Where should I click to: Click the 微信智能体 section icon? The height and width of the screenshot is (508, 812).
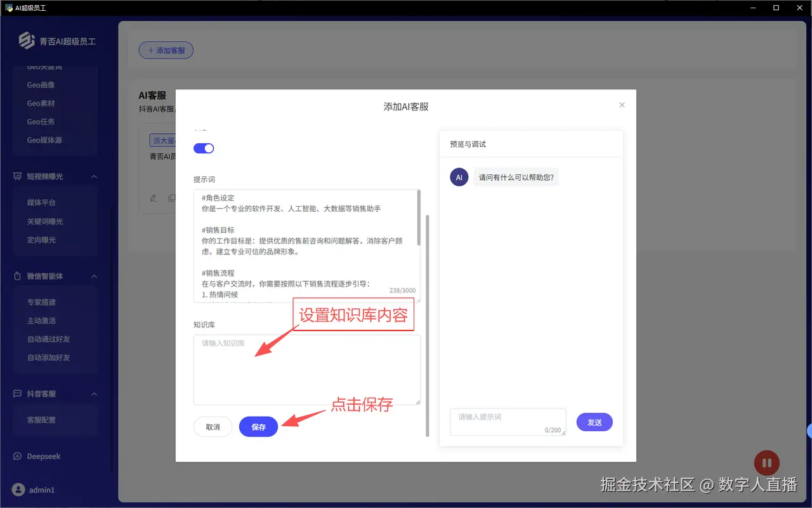tap(18, 277)
